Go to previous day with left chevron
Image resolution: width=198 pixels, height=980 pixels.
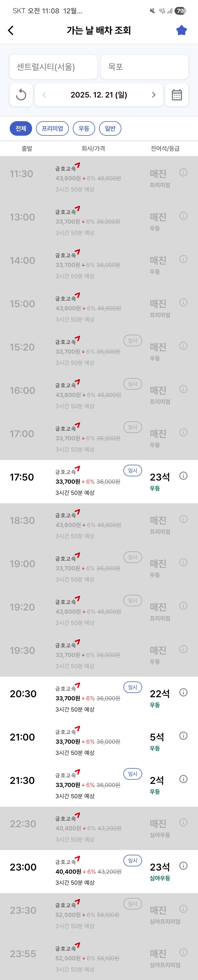click(44, 95)
